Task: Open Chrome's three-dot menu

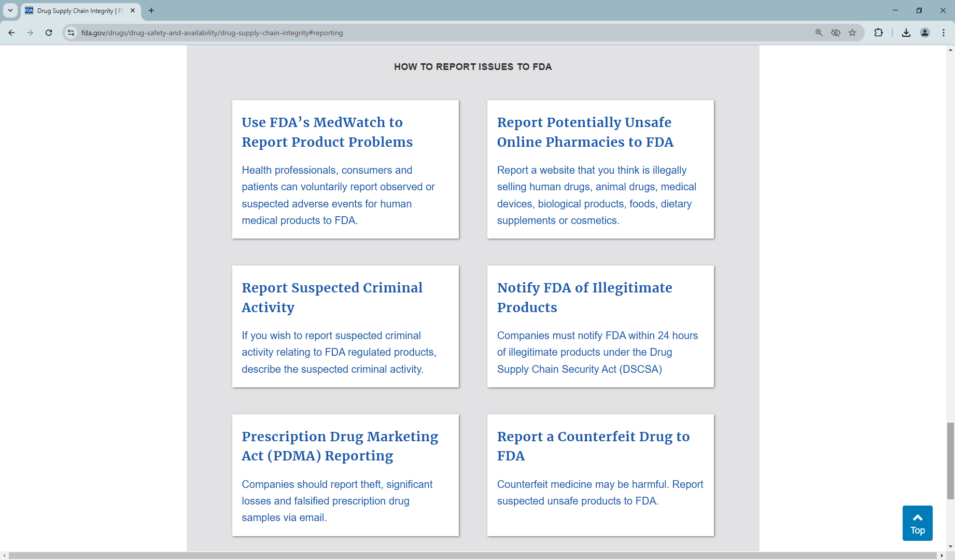Action: pos(944,33)
